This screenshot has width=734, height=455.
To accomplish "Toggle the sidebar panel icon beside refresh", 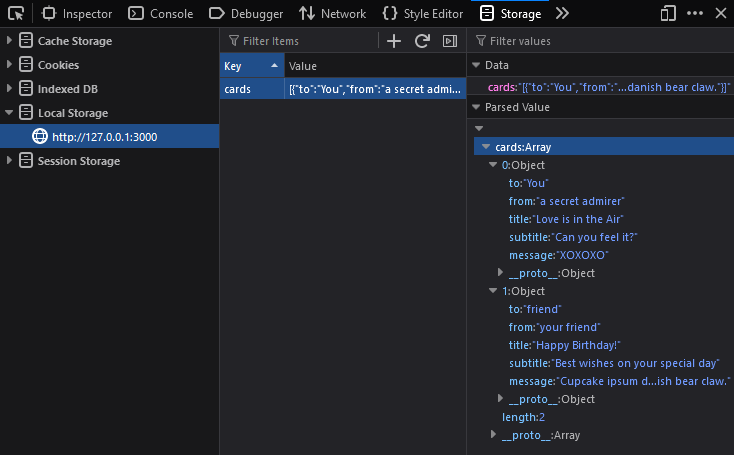I will pyautogui.click(x=450, y=41).
